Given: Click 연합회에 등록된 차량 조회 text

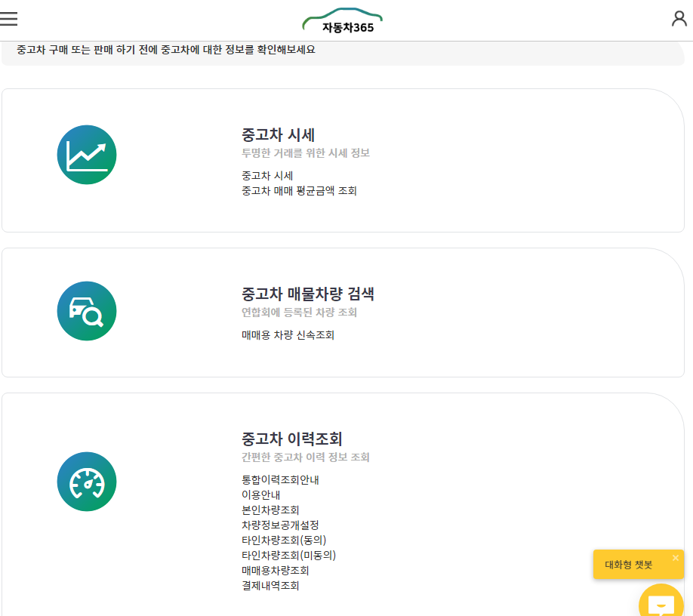Looking at the screenshot, I should click(x=299, y=313).
